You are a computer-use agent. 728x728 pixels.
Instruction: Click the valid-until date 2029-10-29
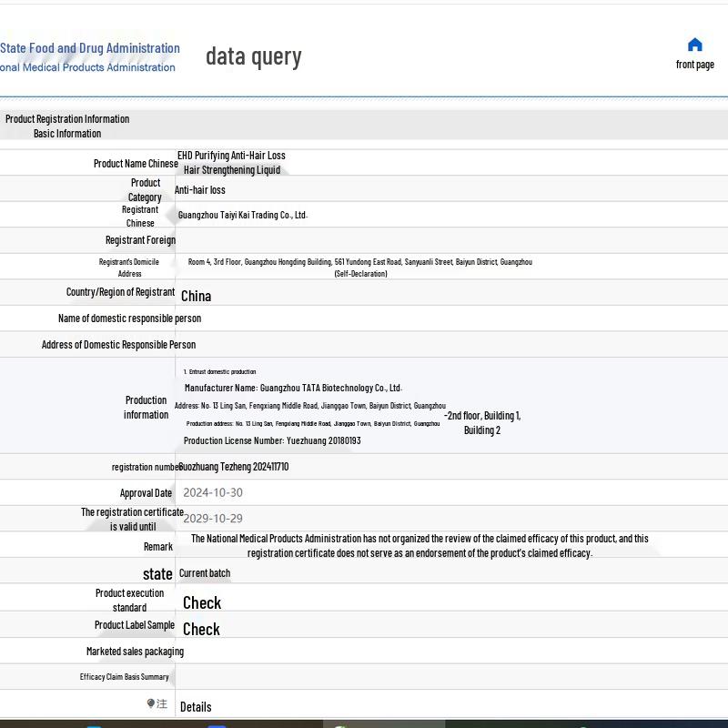[x=213, y=518]
